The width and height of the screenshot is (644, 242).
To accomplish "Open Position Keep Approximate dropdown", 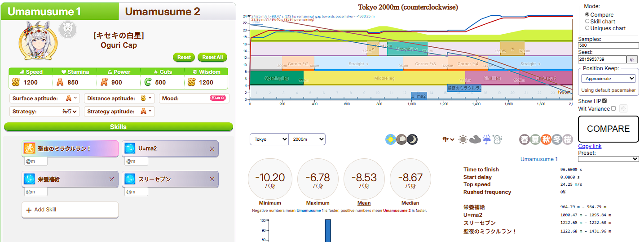I will pos(608,78).
